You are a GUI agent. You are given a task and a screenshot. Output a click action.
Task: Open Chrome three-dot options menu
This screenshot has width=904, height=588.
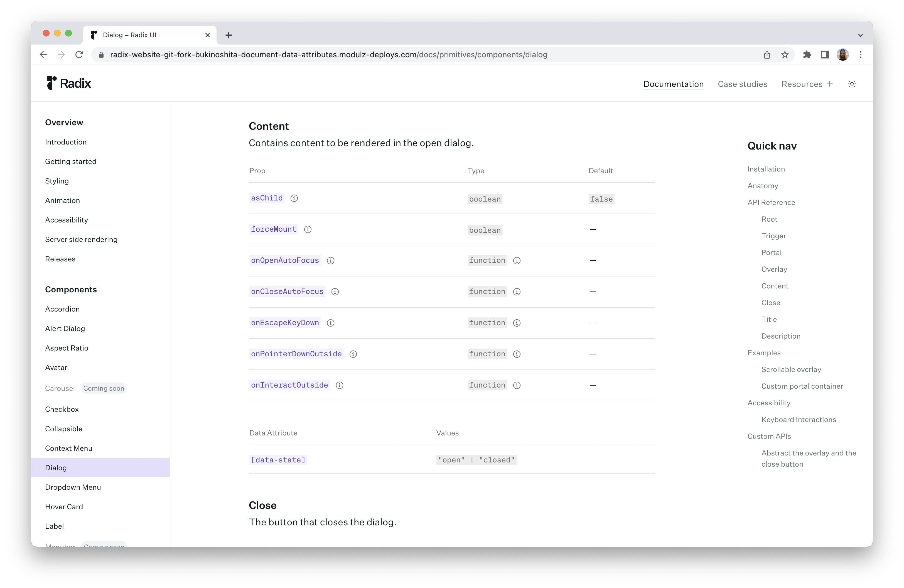[x=860, y=55]
